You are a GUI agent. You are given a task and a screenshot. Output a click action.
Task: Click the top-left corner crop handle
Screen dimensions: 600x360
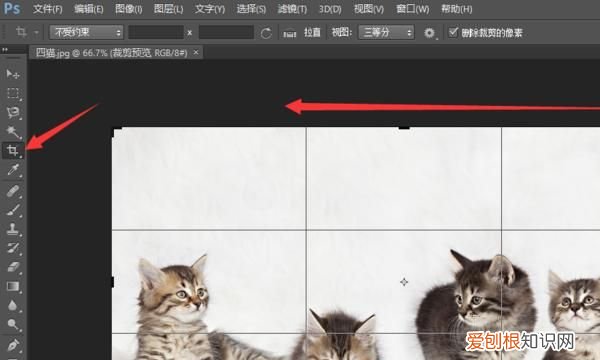116,132
